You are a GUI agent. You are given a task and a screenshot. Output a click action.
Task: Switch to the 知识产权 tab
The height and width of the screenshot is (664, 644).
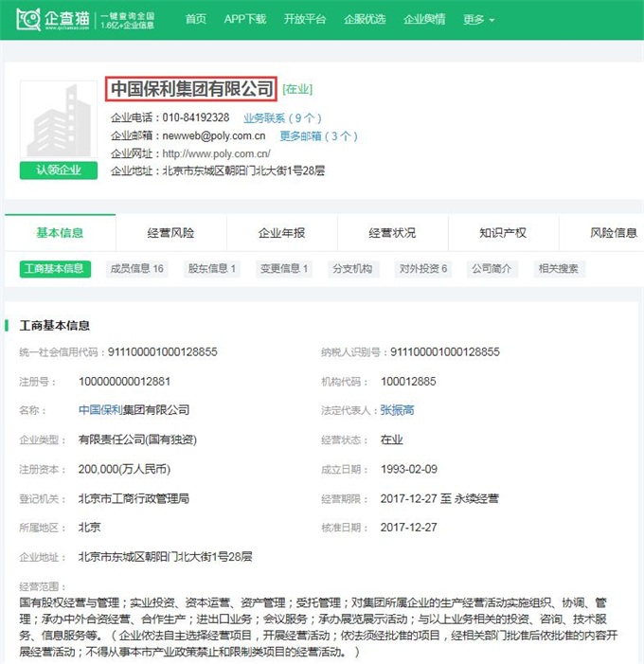point(503,233)
